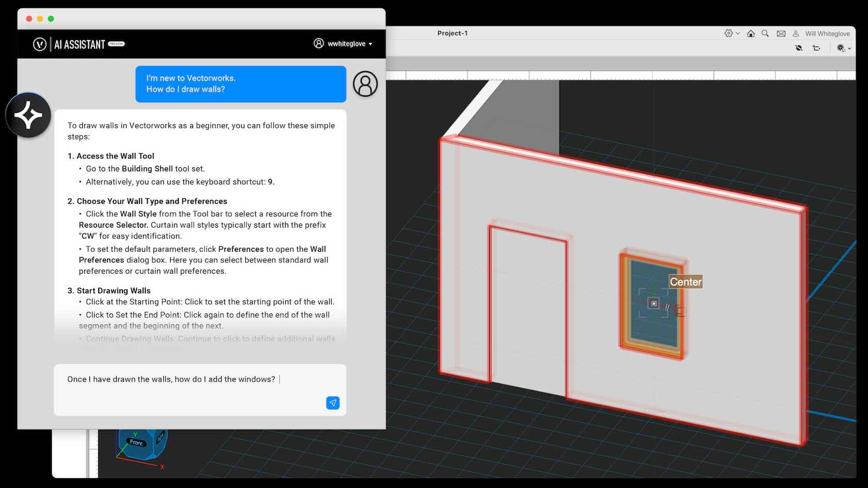This screenshot has height=488, width=868.
Task: Click the message input field in AI Assistant
Action: click(200, 390)
